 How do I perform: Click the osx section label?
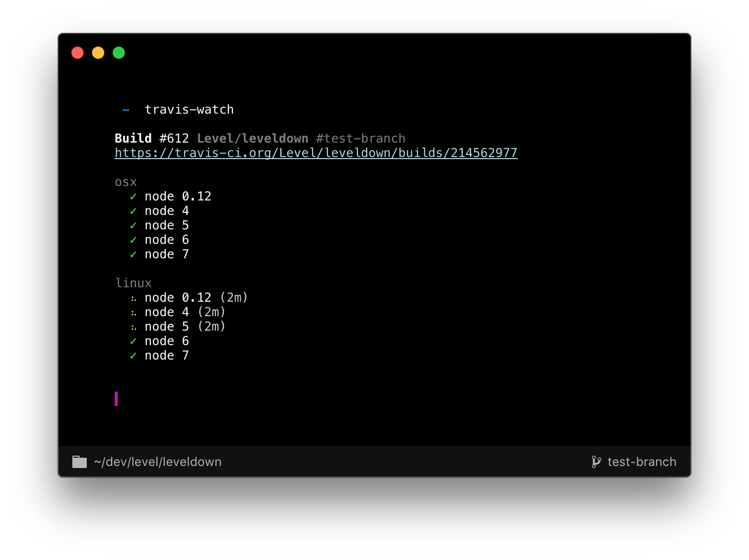(126, 182)
